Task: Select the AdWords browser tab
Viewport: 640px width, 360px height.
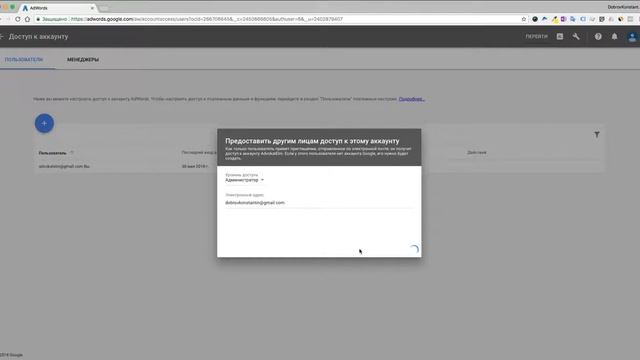Action: coord(57,8)
